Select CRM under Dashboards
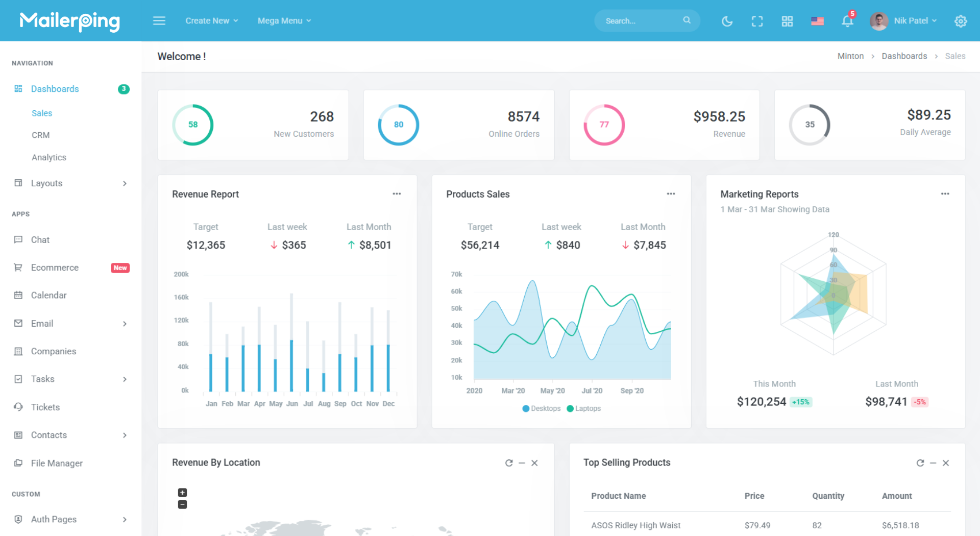This screenshot has height=536, width=980. (x=41, y=135)
